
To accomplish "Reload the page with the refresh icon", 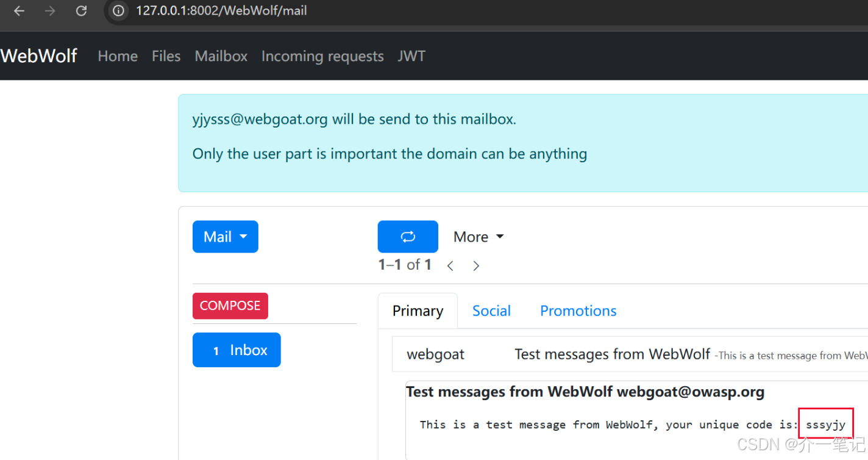I will [81, 11].
